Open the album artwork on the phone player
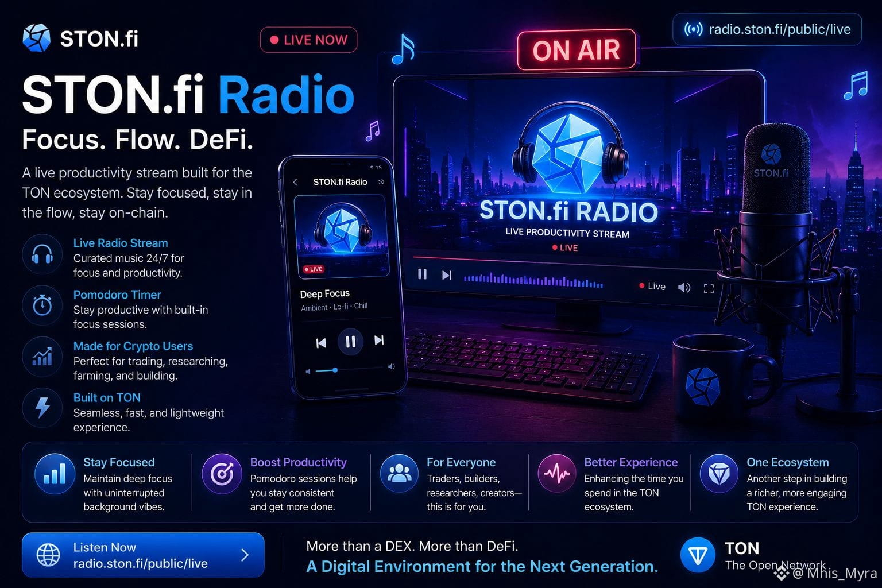Viewport: 882px width, 588px height. 342,236
